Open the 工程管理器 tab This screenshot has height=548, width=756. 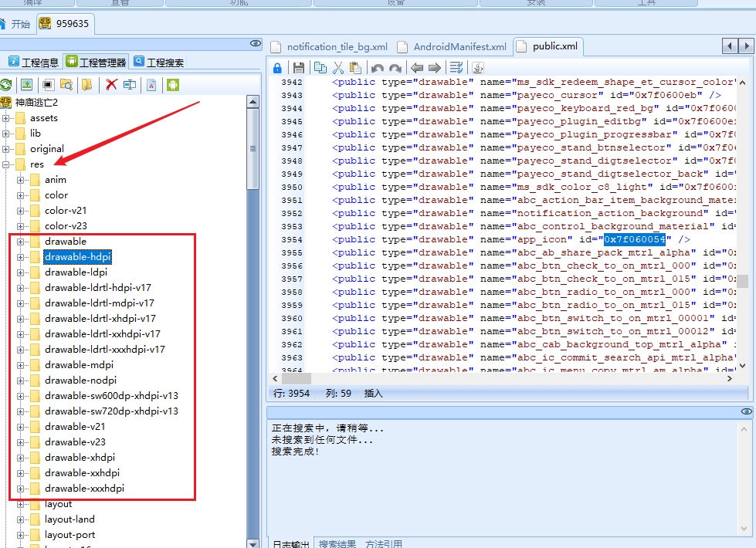[97, 63]
